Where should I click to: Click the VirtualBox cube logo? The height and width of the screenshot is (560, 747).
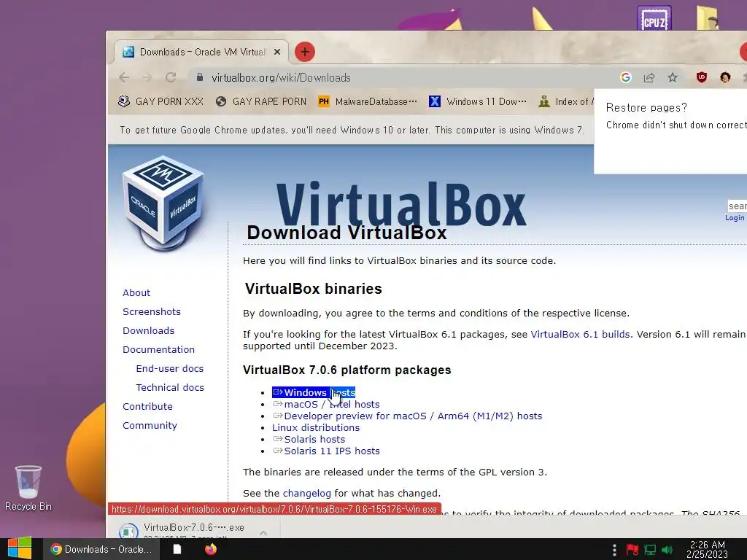pos(163,203)
